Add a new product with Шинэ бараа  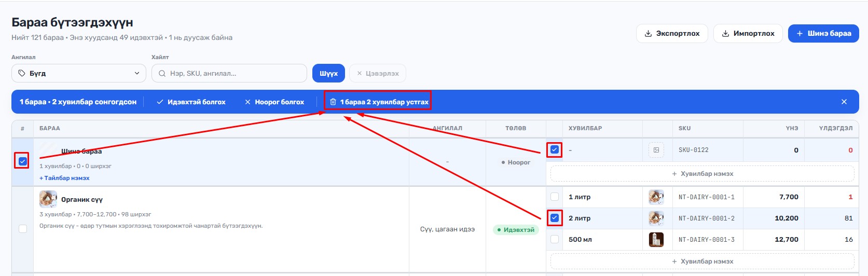tap(823, 33)
